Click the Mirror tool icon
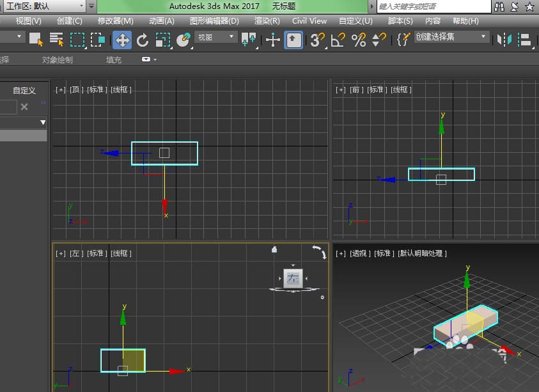 tap(505, 40)
